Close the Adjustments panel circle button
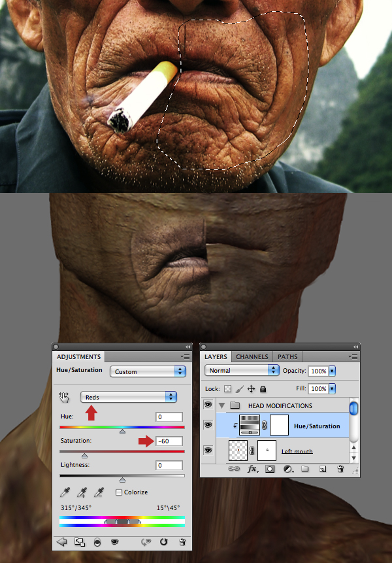392x563 pixels. click(x=56, y=347)
